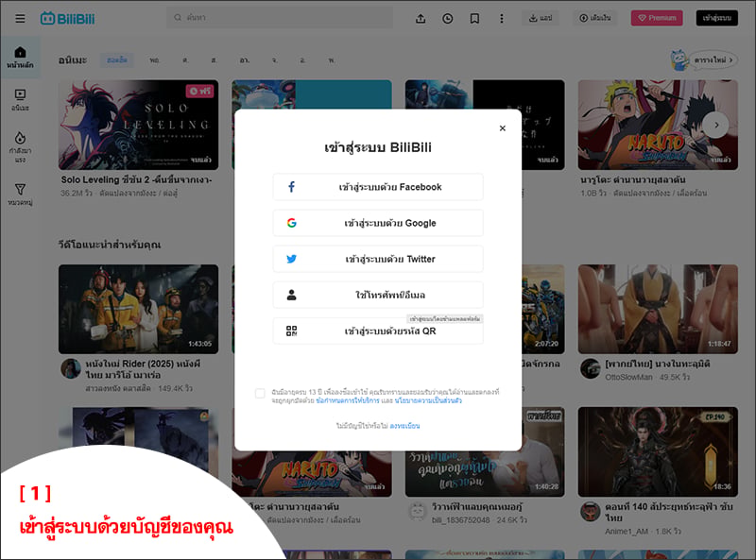Click Anime1_AM uploader name
Viewport: 756px width, 560px height.
click(x=627, y=531)
